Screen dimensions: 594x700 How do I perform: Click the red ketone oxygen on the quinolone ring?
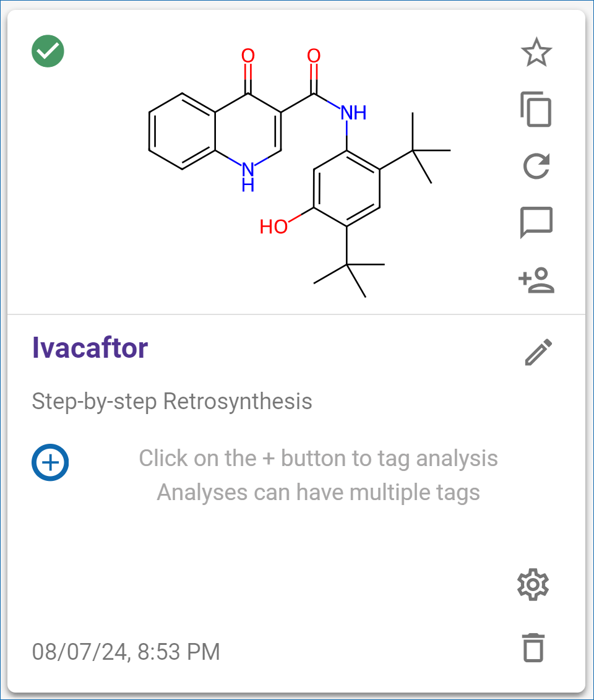(x=247, y=56)
